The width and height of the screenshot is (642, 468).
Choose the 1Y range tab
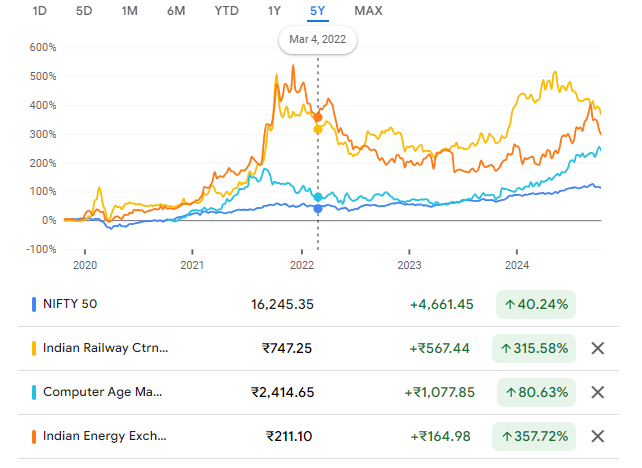(274, 11)
